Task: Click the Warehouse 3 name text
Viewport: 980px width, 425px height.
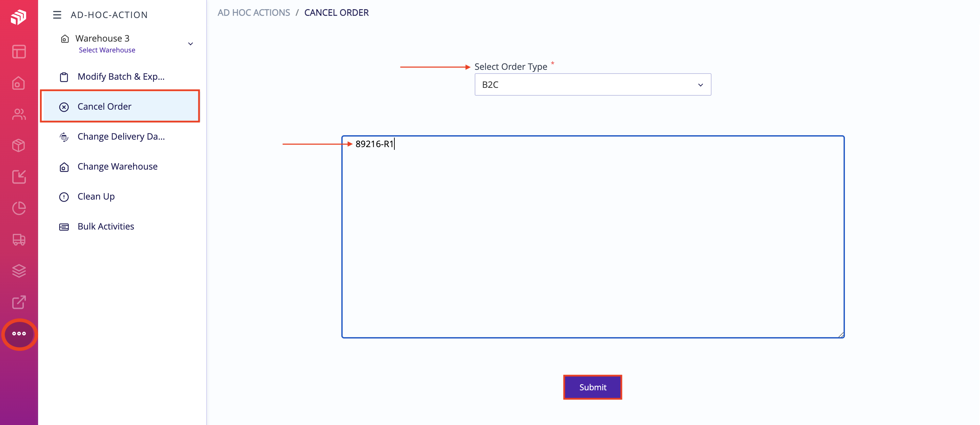Action: coord(102,38)
